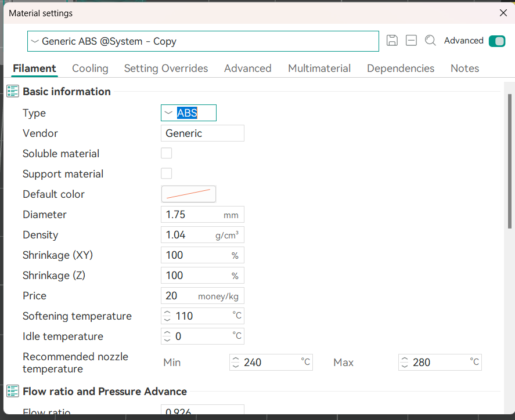Click the Density input field
The image size is (515, 420).
tap(189, 235)
